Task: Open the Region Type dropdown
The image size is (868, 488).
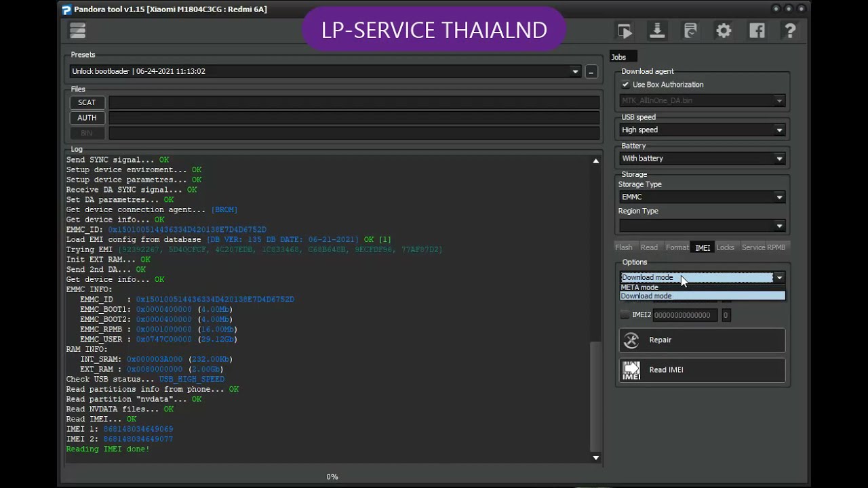Action: (x=702, y=226)
